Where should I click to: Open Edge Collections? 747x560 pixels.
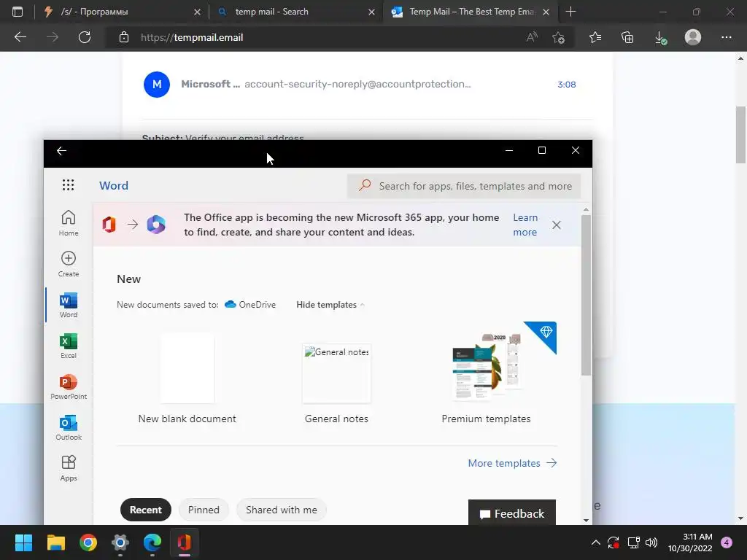(x=628, y=37)
